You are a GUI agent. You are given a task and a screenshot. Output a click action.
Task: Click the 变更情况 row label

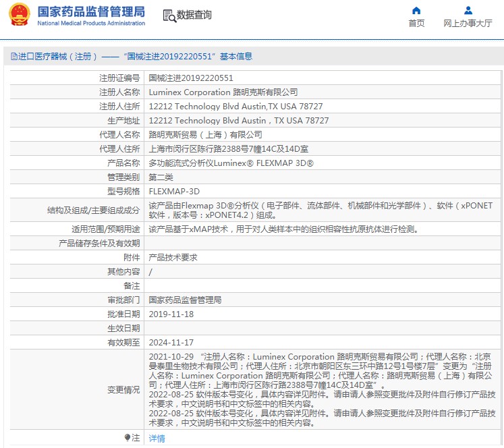[123, 389]
